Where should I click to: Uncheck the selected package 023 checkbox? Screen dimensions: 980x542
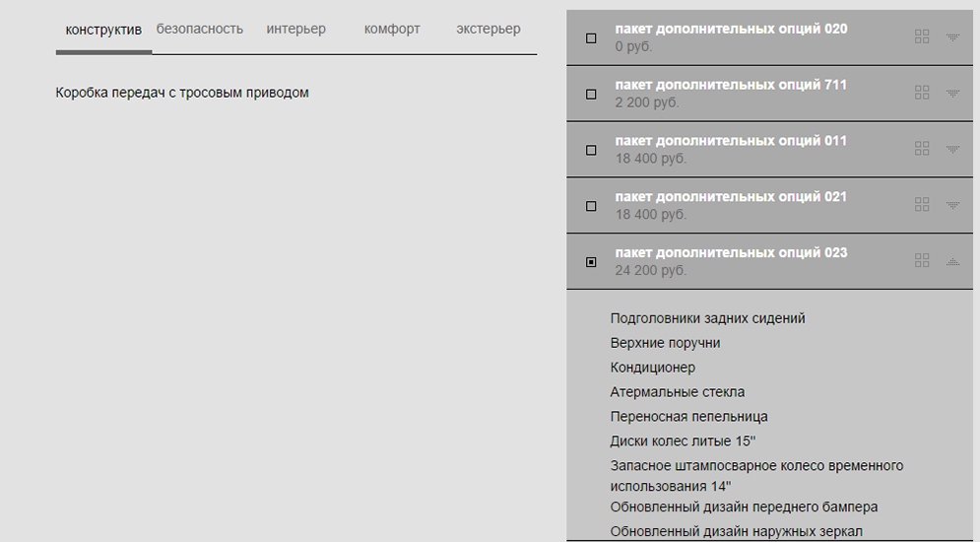[x=591, y=262]
